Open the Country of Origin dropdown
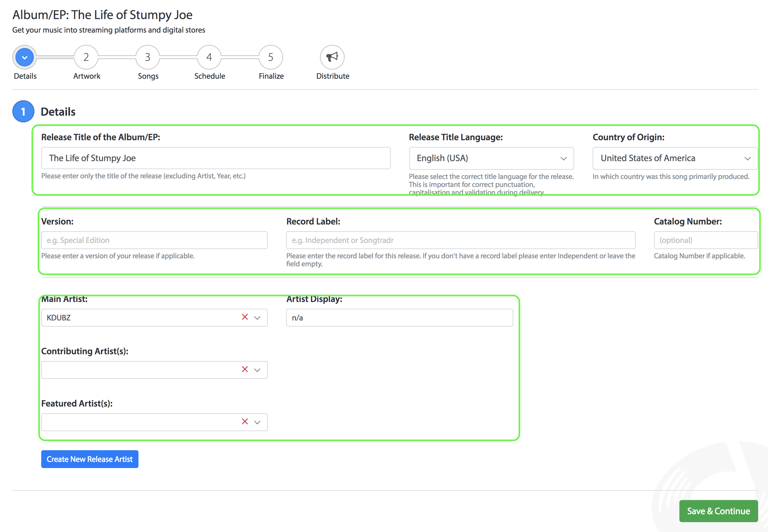 675,158
